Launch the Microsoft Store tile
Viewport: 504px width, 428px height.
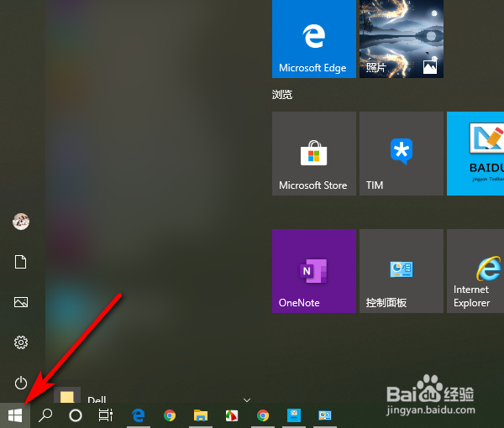[x=313, y=154]
